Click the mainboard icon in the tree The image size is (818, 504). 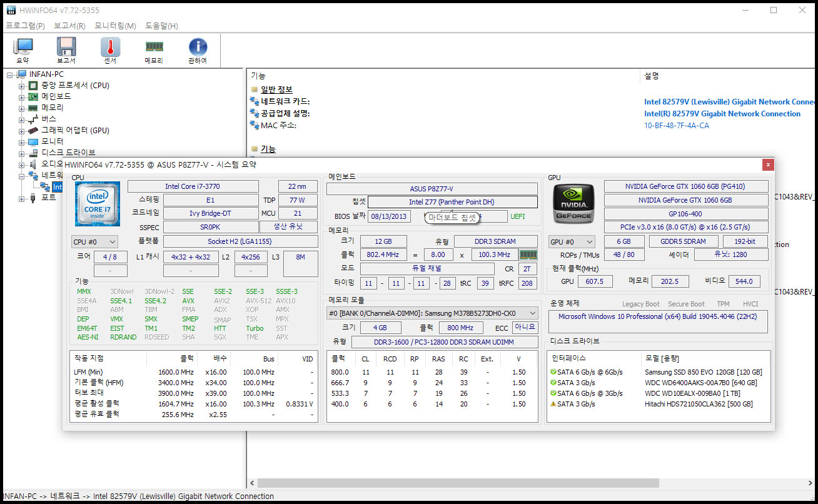(34, 97)
